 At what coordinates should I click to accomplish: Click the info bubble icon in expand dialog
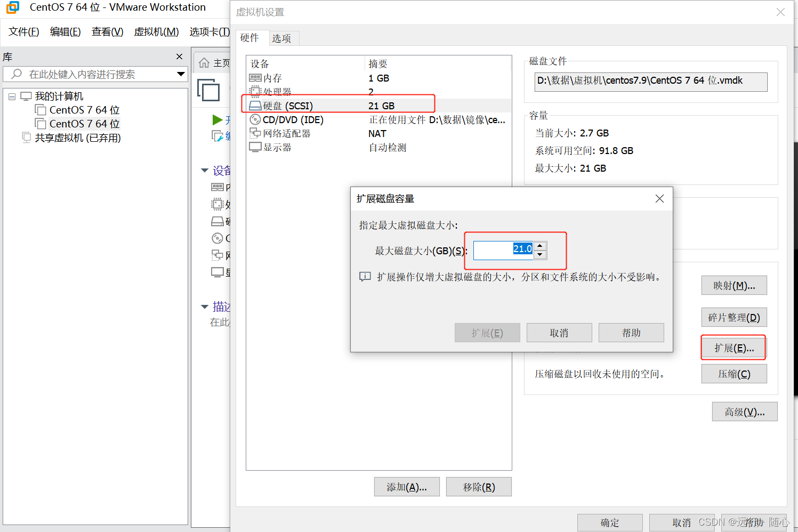point(365,277)
